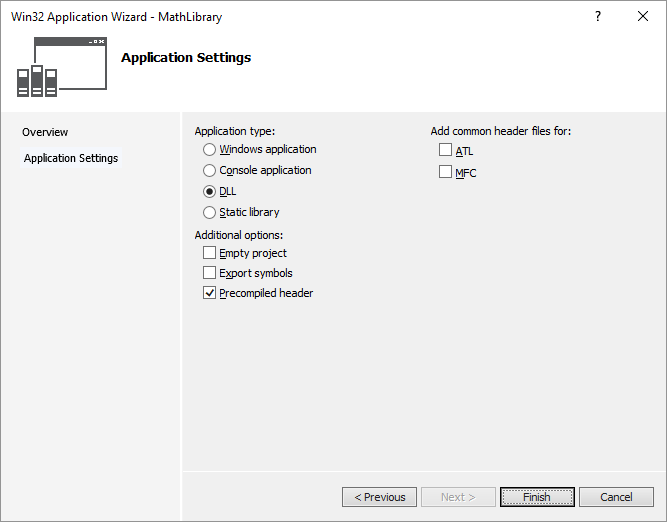This screenshot has width=667, height=522.
Task: Click the bold Application Settings heading
Action: coord(186,57)
